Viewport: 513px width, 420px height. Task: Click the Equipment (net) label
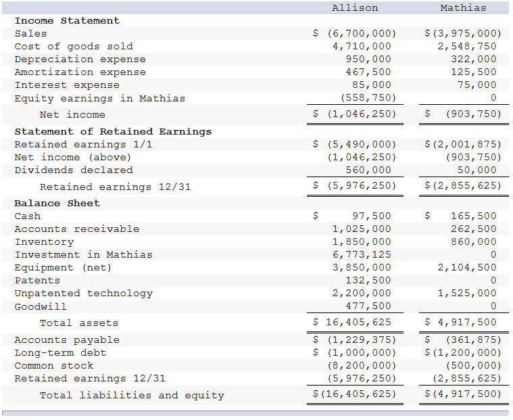tap(63, 268)
